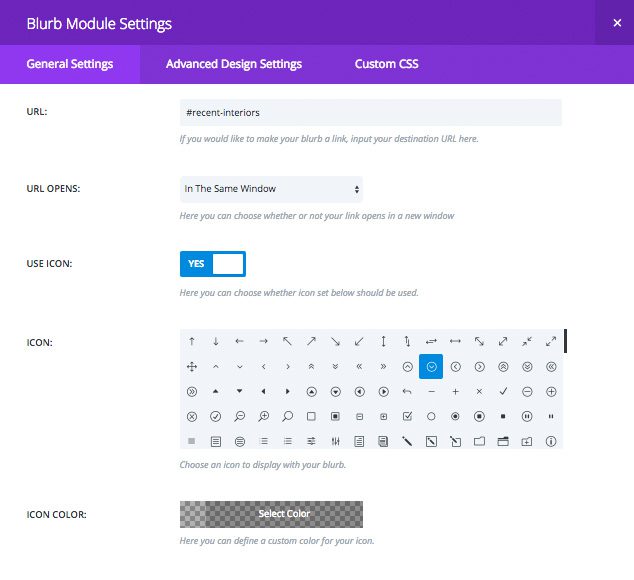Choose the magnifying glass search icon
The height and width of the screenshot is (580, 634).
coord(288,416)
